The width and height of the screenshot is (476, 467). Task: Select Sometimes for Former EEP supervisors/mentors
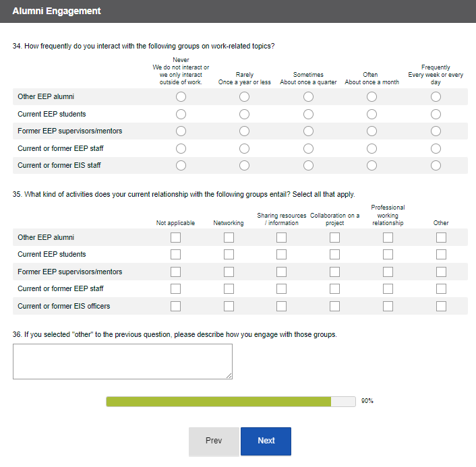pyautogui.click(x=308, y=131)
